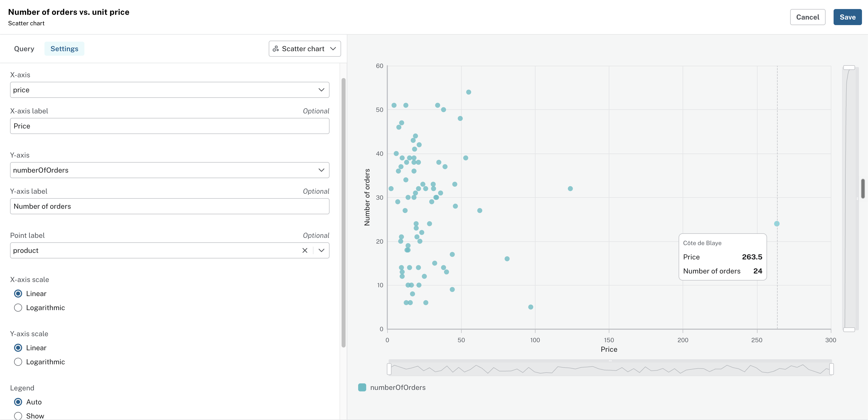Switch to the Settings tab
Image resolution: width=868 pixels, height=420 pixels.
coord(64,49)
